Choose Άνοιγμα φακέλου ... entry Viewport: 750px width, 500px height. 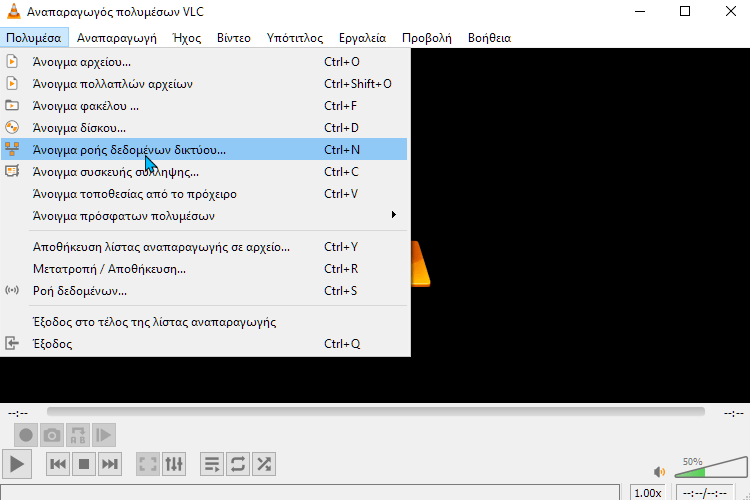click(204, 106)
